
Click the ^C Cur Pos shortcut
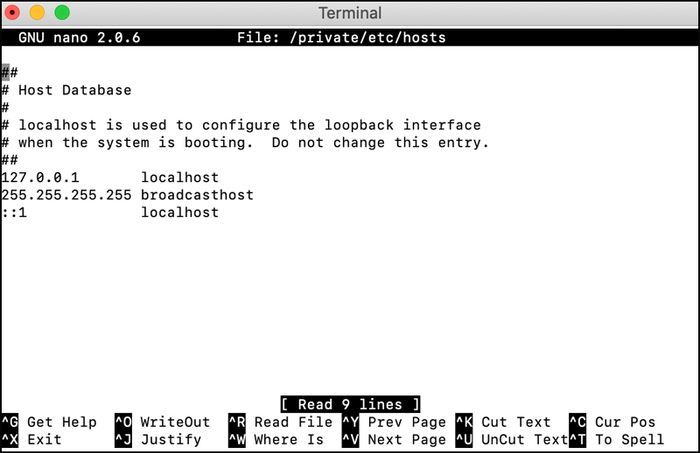click(x=612, y=422)
